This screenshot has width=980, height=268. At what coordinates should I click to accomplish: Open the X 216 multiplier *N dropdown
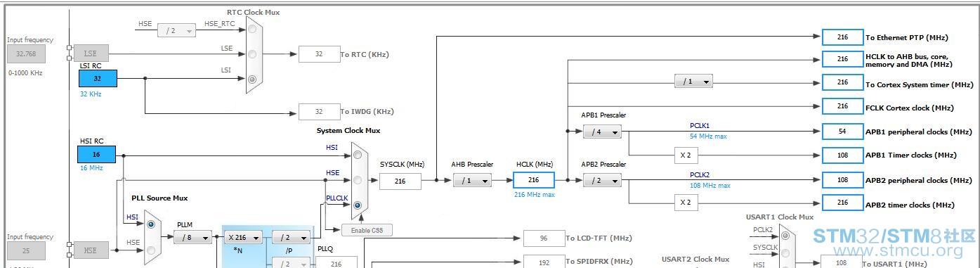click(243, 238)
